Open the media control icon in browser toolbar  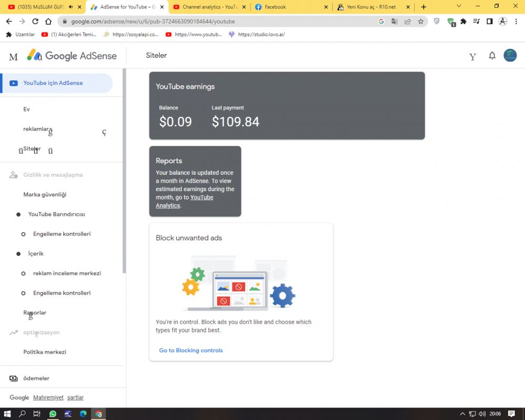click(x=477, y=22)
